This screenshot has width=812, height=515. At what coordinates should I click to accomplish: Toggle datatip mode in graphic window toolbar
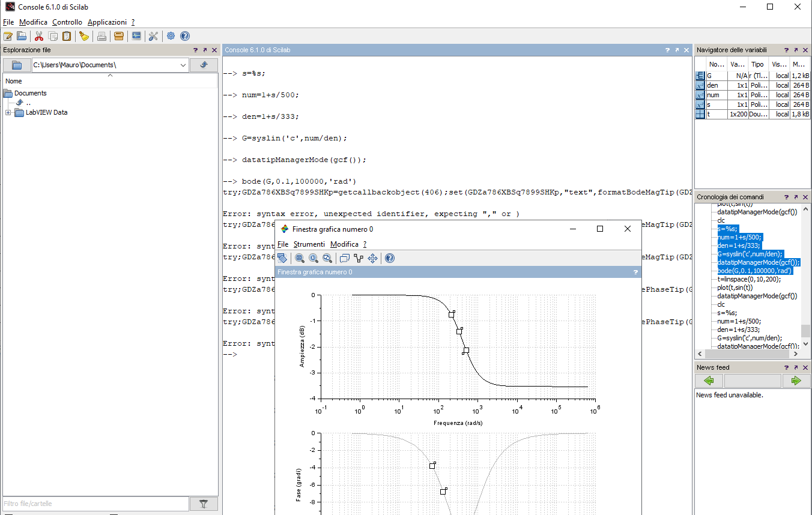tap(344, 258)
